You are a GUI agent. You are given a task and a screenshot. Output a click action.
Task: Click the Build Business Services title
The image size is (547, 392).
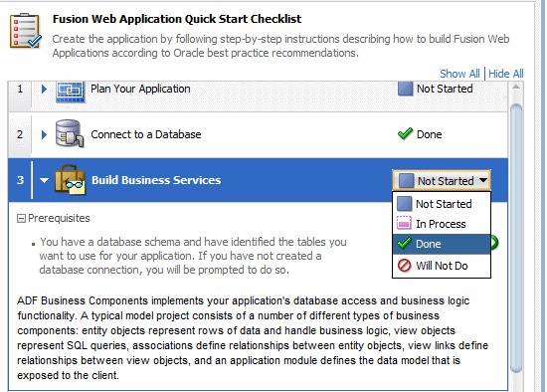156,180
